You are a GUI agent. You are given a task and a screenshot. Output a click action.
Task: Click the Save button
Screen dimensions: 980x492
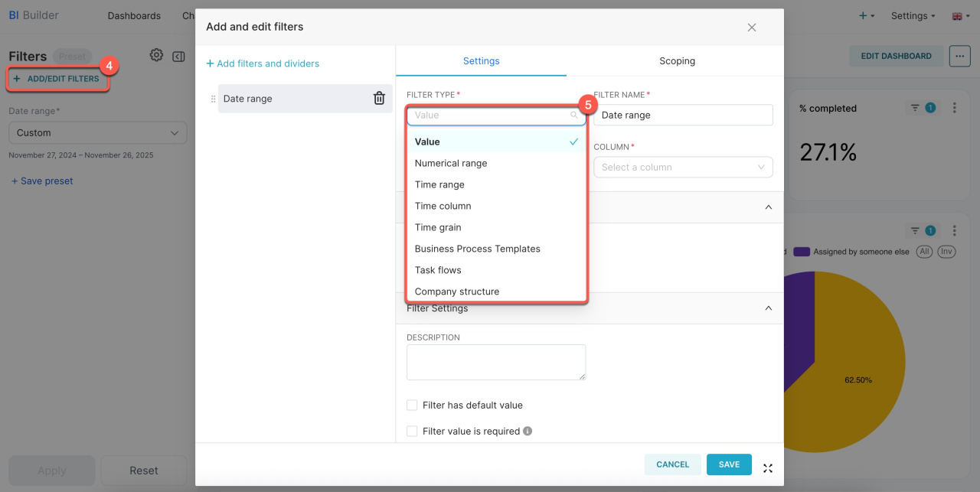click(729, 464)
